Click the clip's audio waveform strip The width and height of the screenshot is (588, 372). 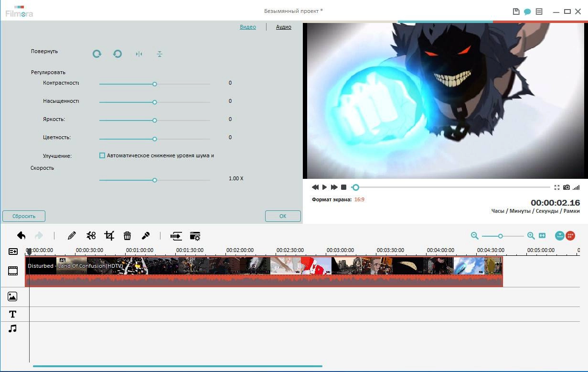264,281
